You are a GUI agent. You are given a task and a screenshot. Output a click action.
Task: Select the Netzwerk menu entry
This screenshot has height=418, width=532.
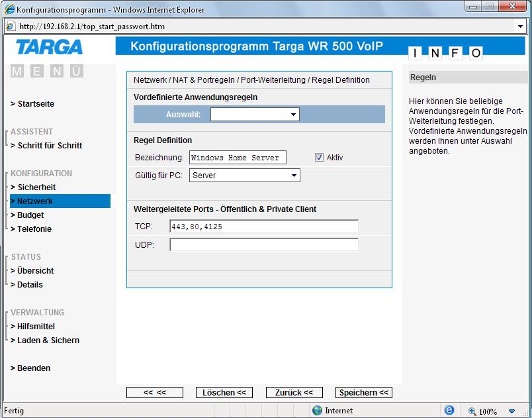tap(60, 201)
